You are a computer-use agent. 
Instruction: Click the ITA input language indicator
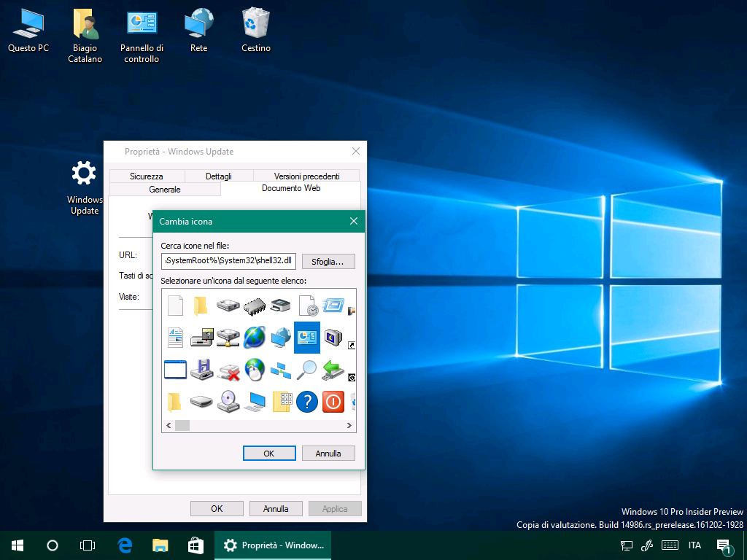694,545
